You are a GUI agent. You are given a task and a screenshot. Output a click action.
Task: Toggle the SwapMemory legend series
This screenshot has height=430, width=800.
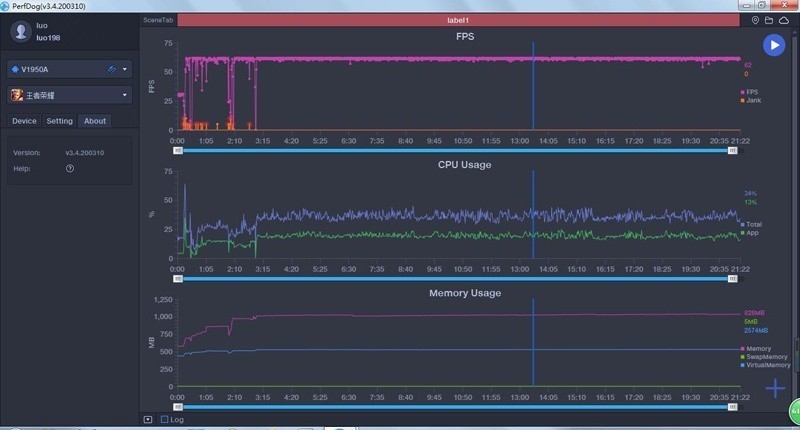click(764, 357)
